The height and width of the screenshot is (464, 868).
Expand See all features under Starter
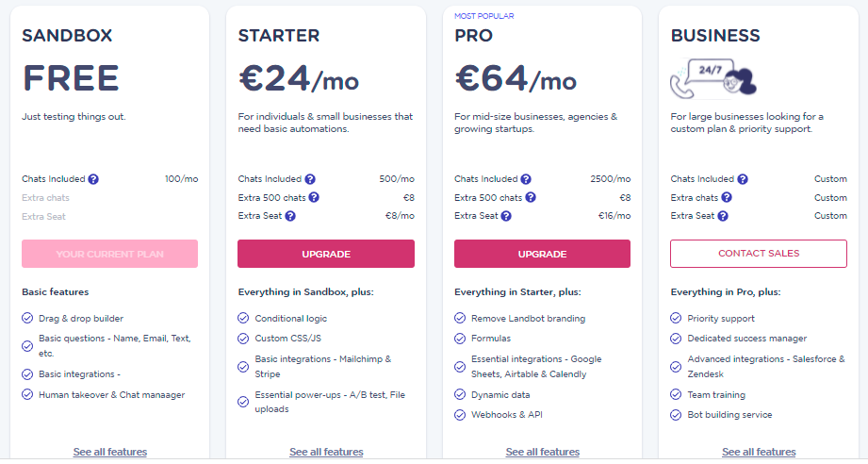click(x=326, y=452)
